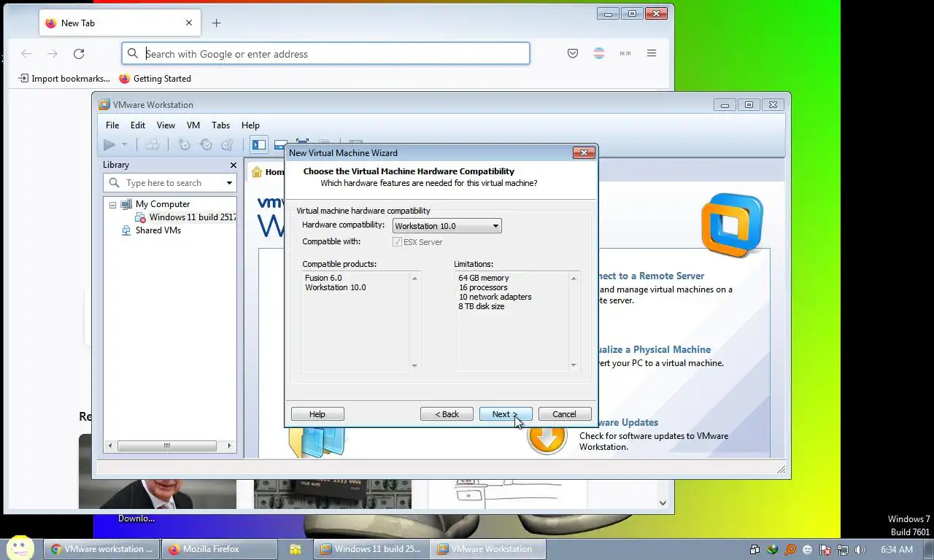The width and height of the screenshot is (934, 560).
Task: Open the Hardware compatibility dropdown
Action: point(447,226)
